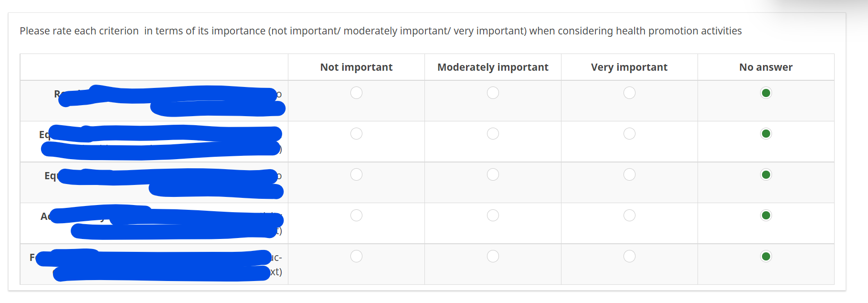Choose 'Moderately important' in the second criterion row

[493, 134]
